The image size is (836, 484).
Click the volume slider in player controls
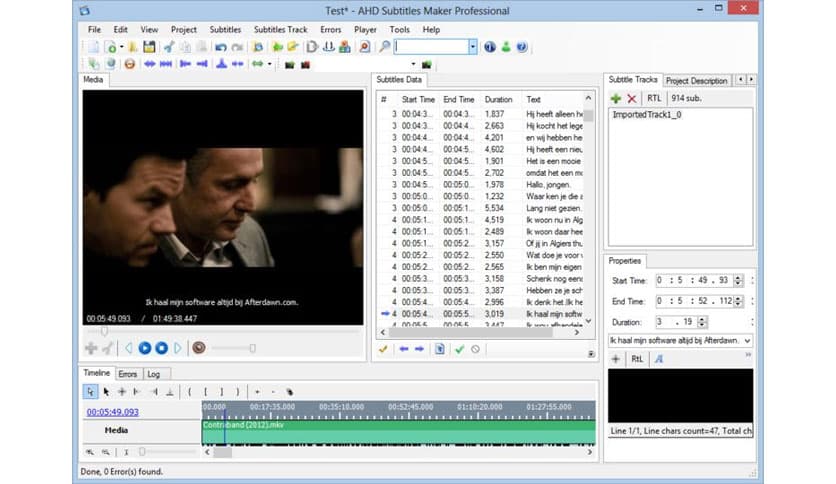[234, 348]
